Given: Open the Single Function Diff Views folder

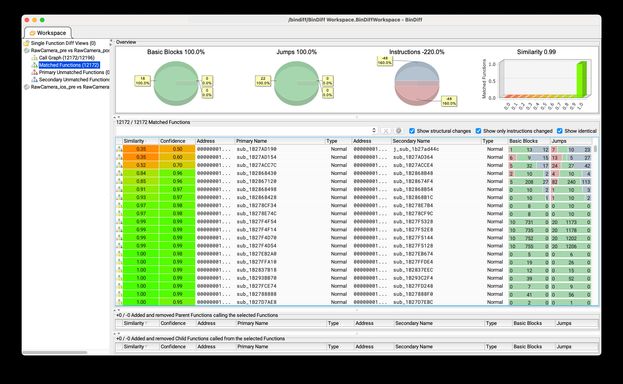Looking at the screenshot, I should (27, 43).
